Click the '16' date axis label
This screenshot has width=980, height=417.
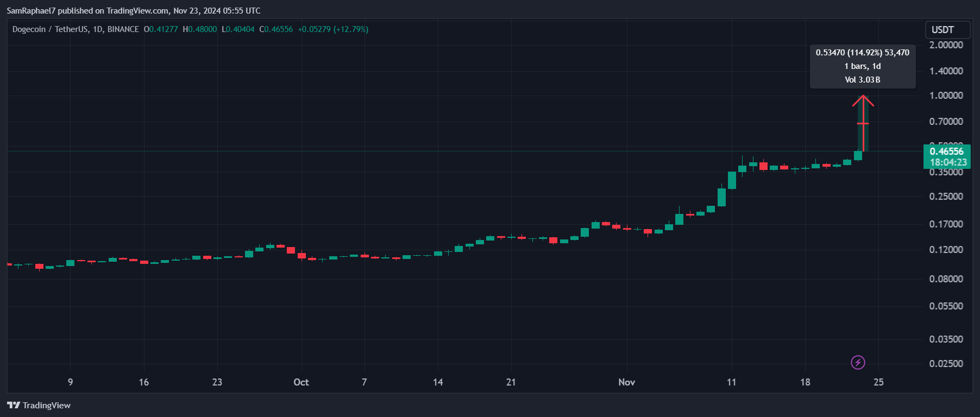[144, 382]
